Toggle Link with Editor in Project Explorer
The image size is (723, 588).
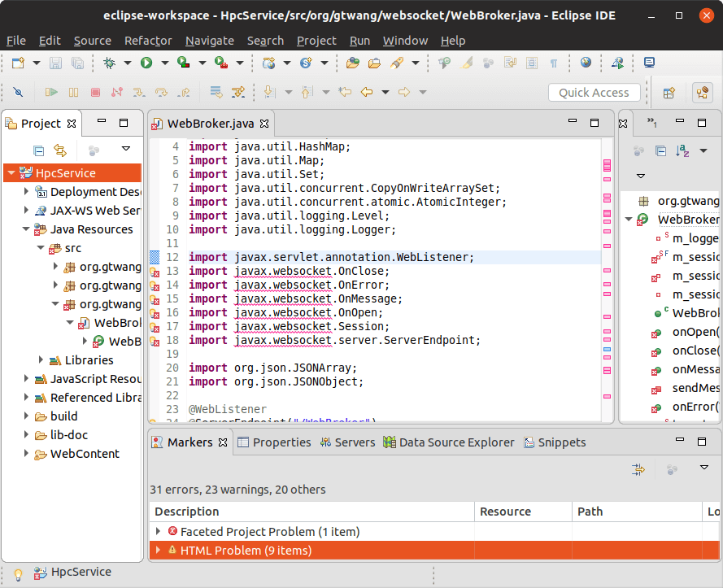pyautogui.click(x=59, y=150)
